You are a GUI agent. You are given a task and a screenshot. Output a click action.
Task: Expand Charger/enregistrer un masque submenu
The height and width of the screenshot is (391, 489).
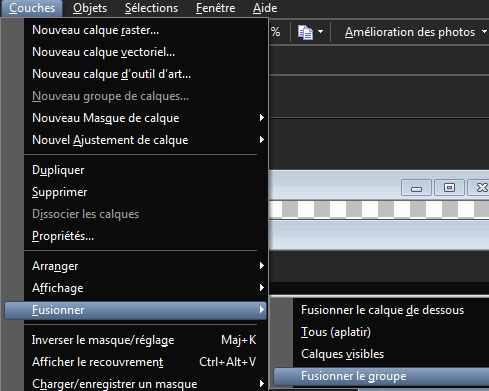pyautogui.click(x=146, y=383)
